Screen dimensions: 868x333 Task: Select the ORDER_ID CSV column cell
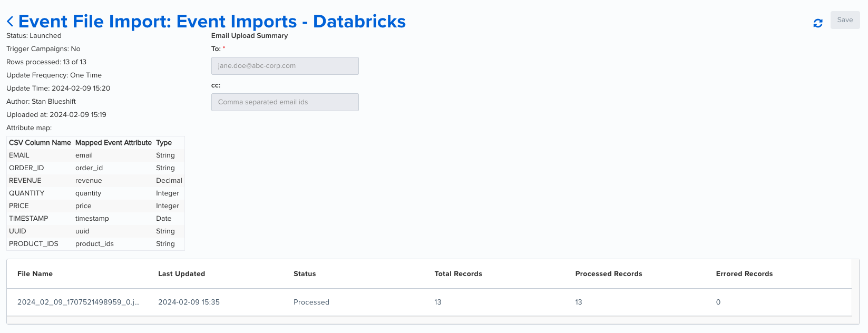pyautogui.click(x=26, y=168)
